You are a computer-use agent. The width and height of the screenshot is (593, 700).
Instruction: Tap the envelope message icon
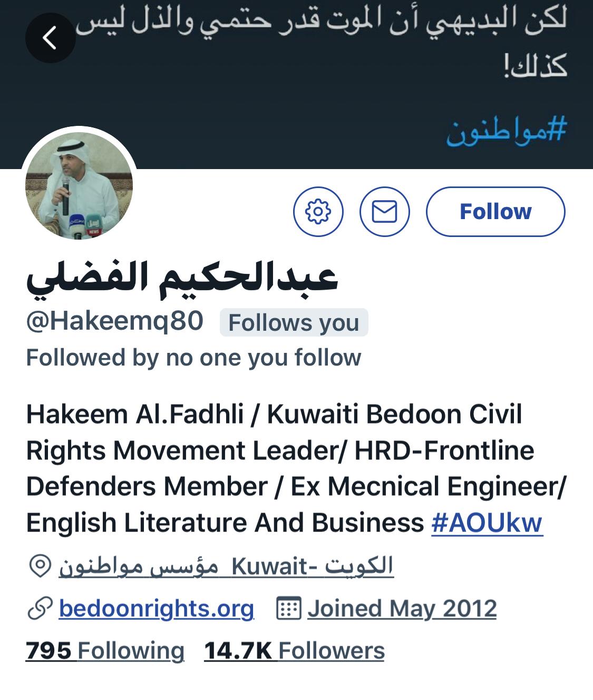[x=385, y=212]
